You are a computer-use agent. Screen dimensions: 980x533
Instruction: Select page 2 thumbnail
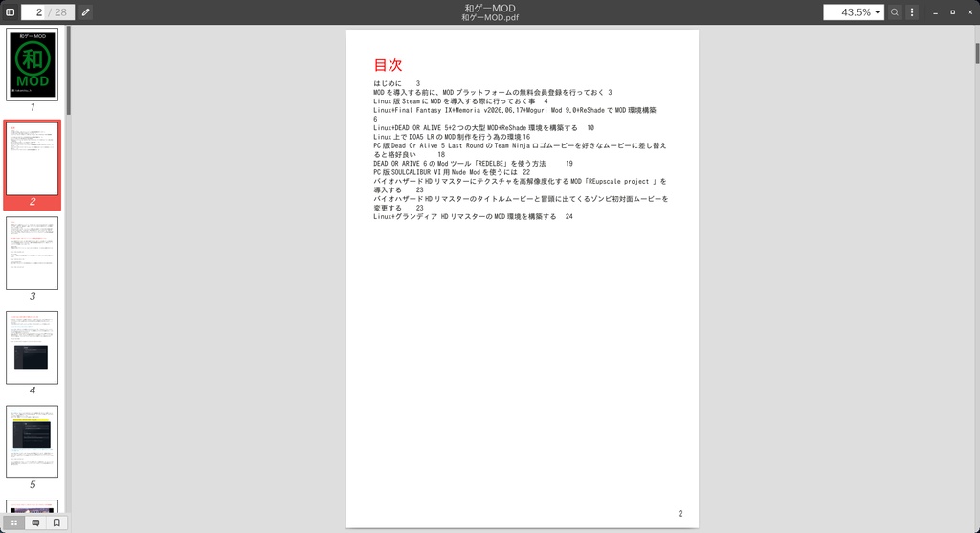coord(32,159)
